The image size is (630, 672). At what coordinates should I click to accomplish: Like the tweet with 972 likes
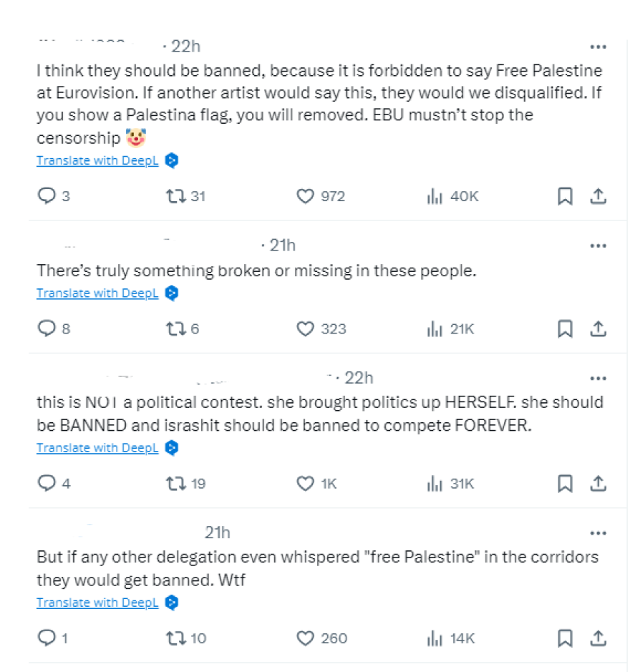point(306,196)
